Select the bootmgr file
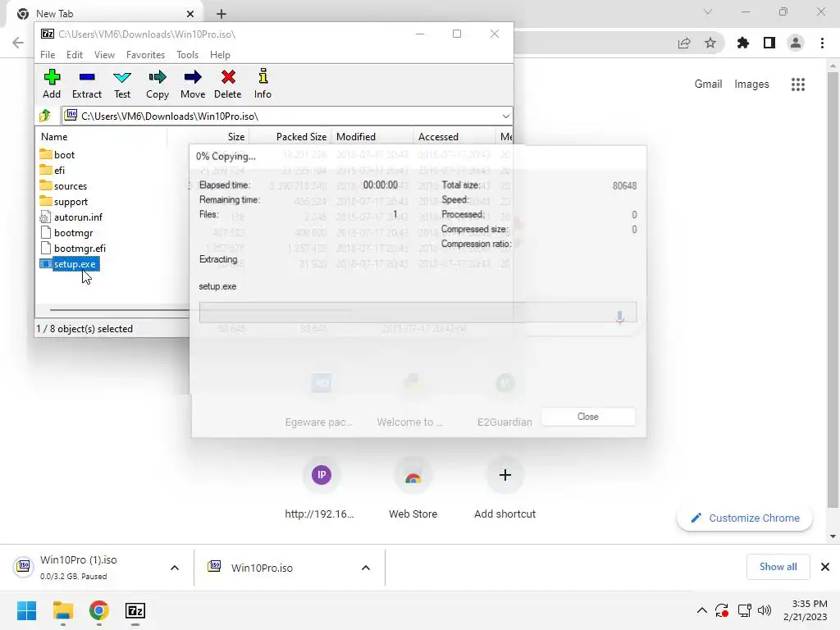Viewport: 840px width, 630px height. coord(66,232)
